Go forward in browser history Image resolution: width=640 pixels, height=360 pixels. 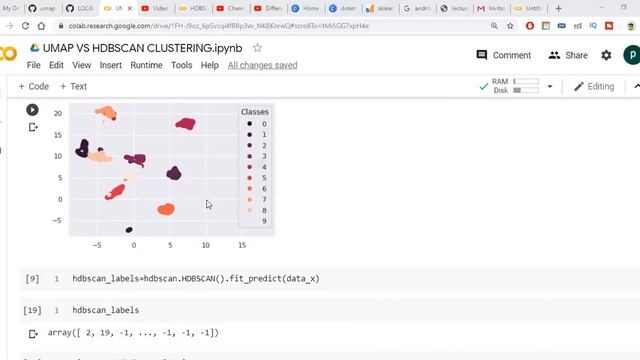[x=9, y=26]
